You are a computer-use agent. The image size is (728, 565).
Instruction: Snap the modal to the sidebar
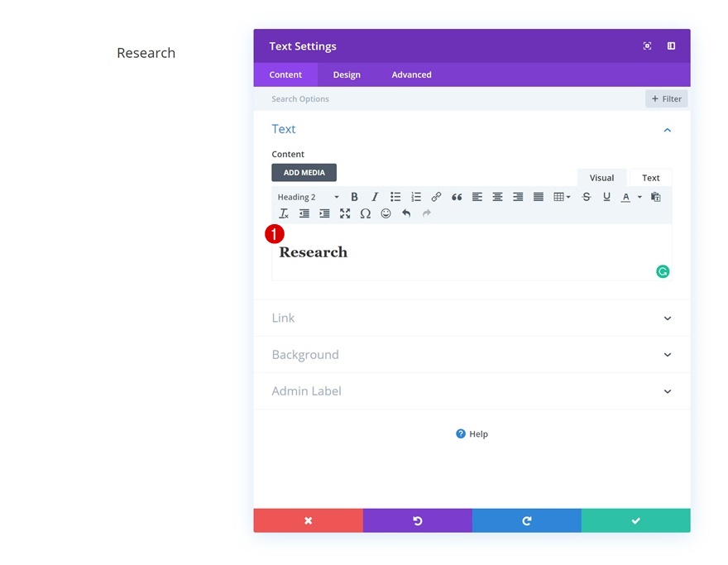672,45
